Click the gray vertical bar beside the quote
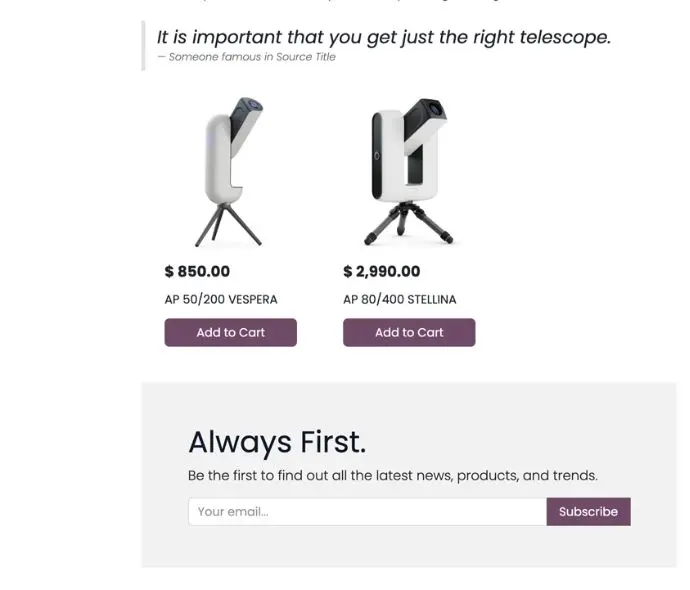This screenshot has width=690, height=590. 143,45
